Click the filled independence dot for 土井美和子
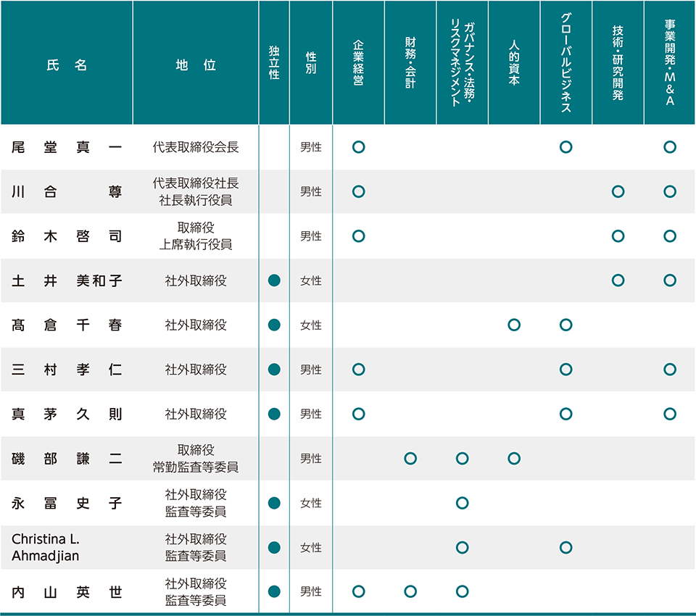The height and width of the screenshot is (616, 696). (274, 280)
